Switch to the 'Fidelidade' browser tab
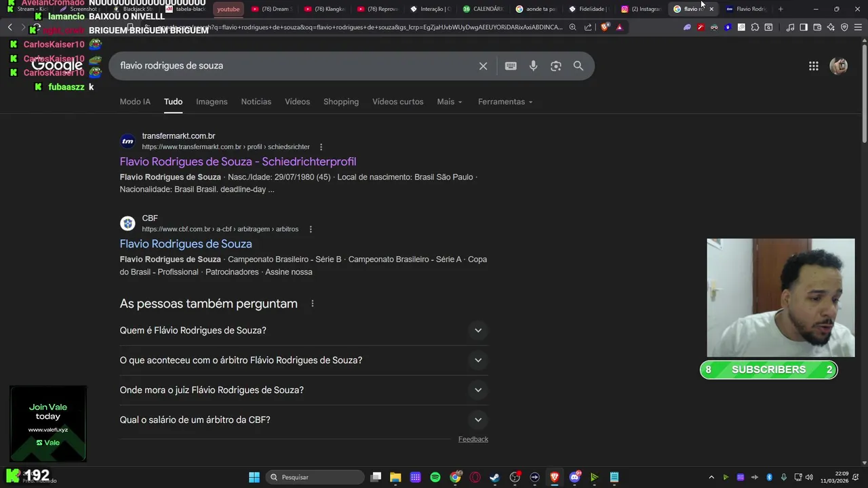868x488 pixels. pos(589,9)
